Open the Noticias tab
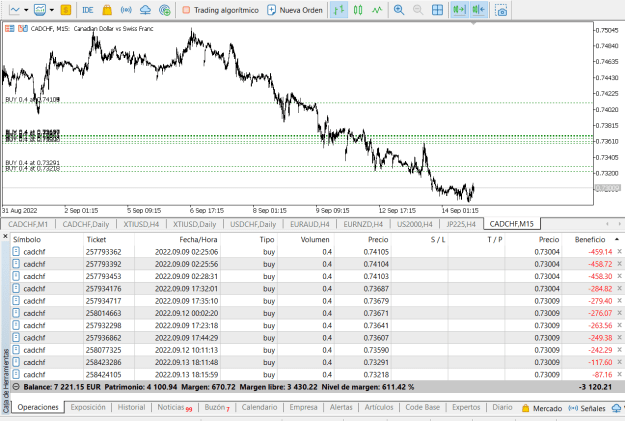The image size is (625, 421). pos(174,407)
